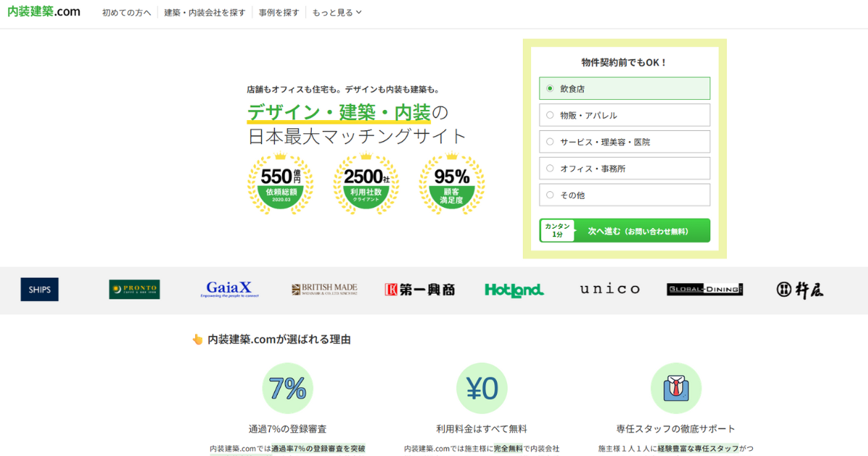
Task: Select the 飲食店 radio option
Action: (x=550, y=88)
